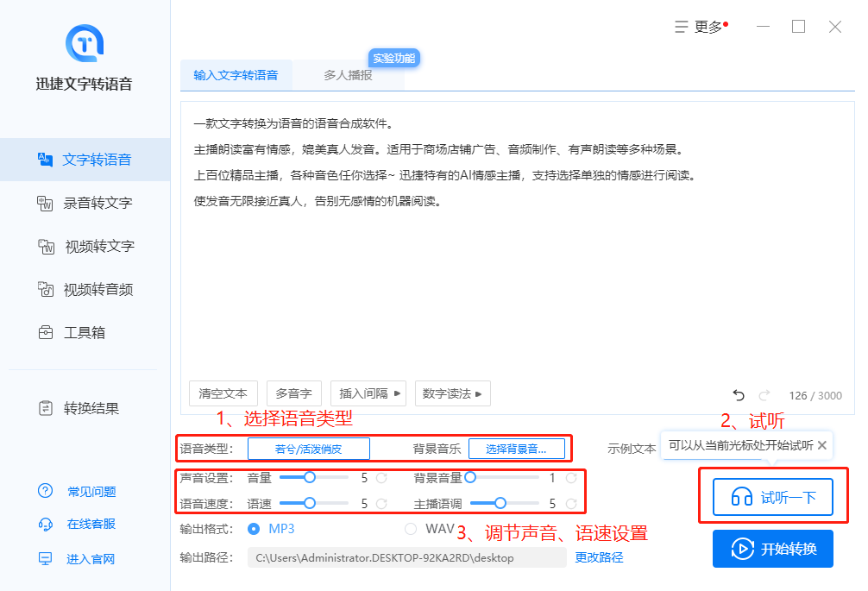Expand the 插入间隔 dropdown
The image size is (868, 591).
[x=368, y=393]
